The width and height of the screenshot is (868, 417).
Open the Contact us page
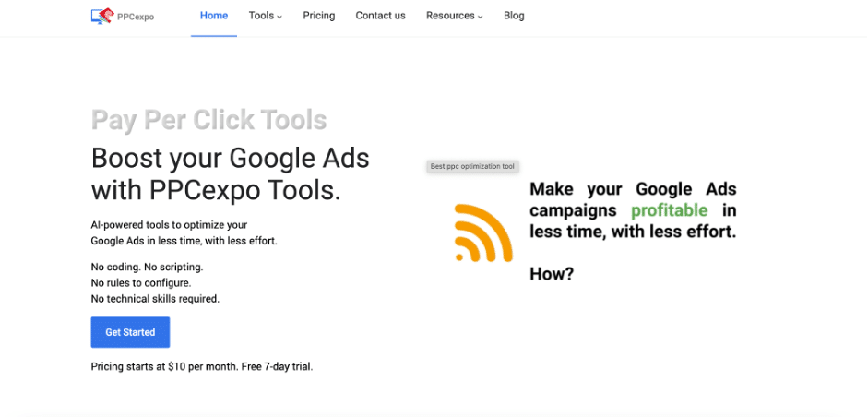pyautogui.click(x=380, y=16)
